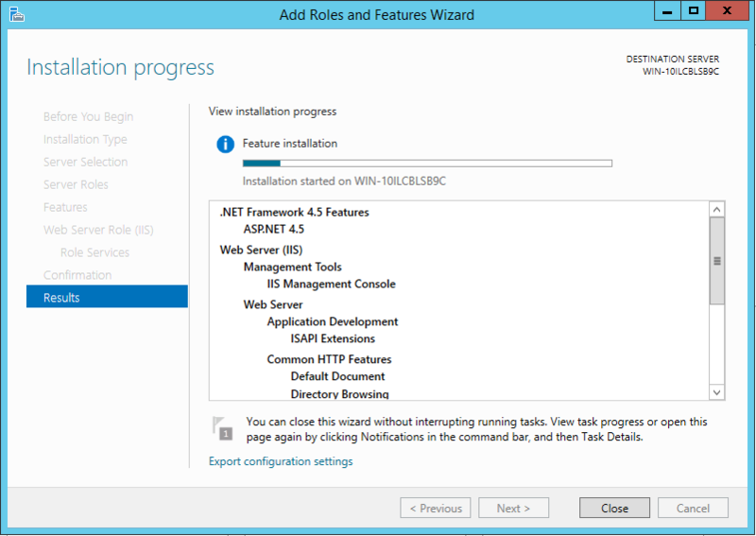Minimize the Add Roles and Features Wizard
The height and width of the screenshot is (536, 756).
[x=667, y=11]
